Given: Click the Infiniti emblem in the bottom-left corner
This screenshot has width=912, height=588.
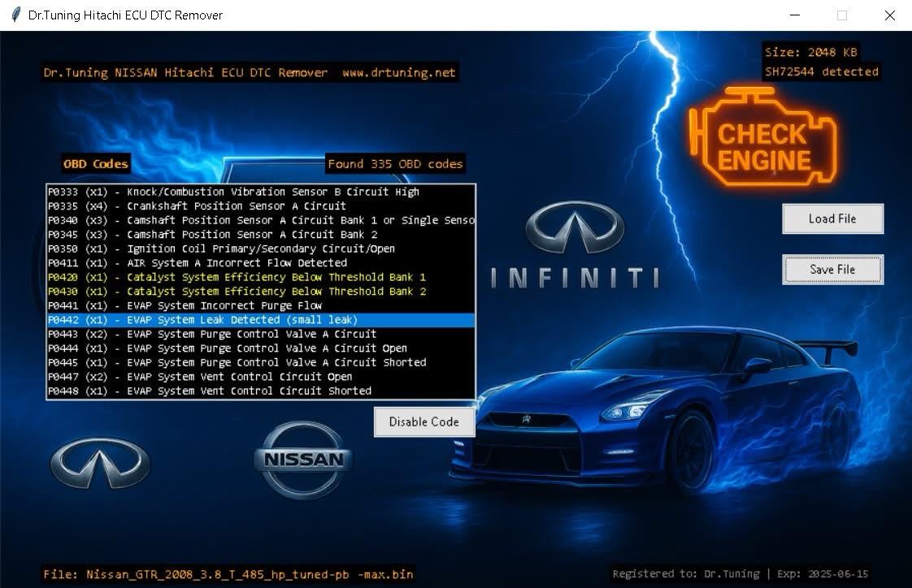Looking at the screenshot, I should pyautogui.click(x=98, y=463).
